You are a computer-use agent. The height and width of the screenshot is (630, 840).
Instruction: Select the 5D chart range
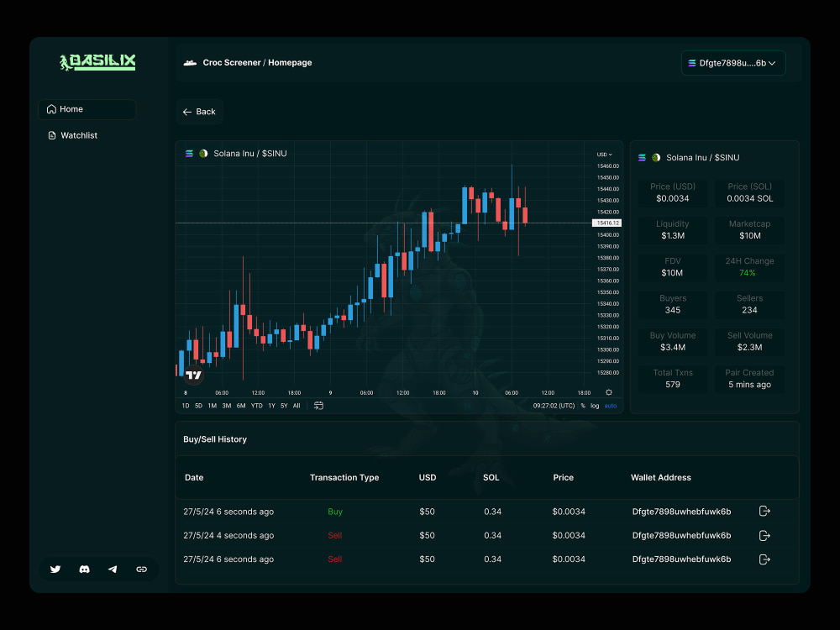(x=199, y=406)
